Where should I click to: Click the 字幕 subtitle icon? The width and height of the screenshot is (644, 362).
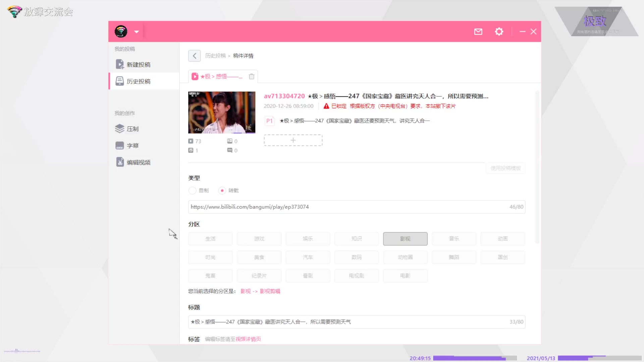(120, 145)
